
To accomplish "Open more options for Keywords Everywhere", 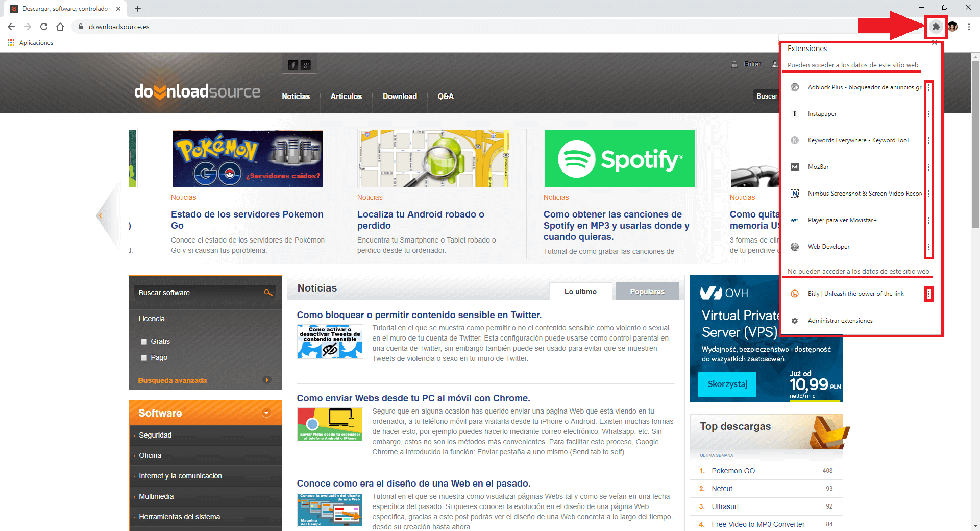I will 928,140.
